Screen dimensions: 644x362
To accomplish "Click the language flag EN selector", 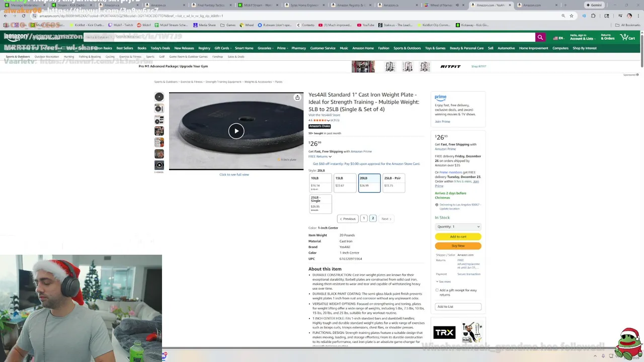I will [557, 38].
